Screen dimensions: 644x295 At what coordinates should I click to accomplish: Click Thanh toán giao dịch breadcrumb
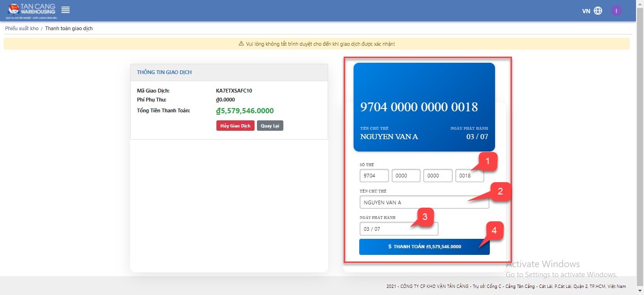[69, 28]
